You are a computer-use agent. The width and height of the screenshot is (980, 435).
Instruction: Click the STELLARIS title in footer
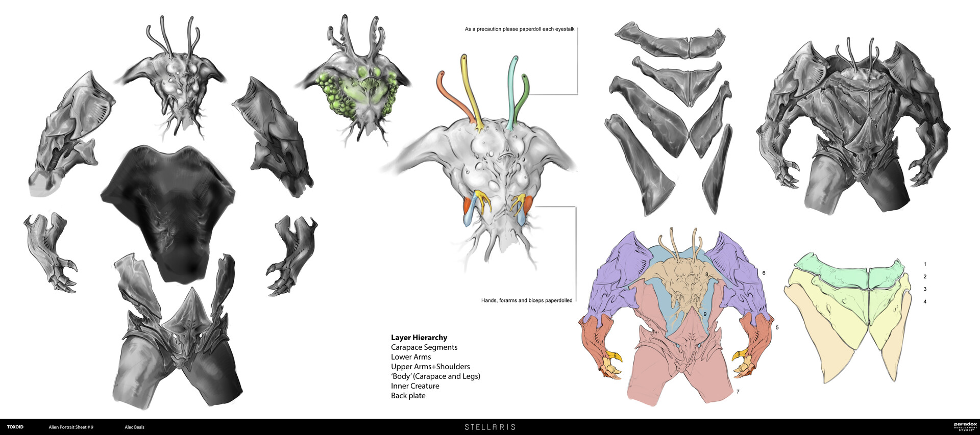click(490, 427)
